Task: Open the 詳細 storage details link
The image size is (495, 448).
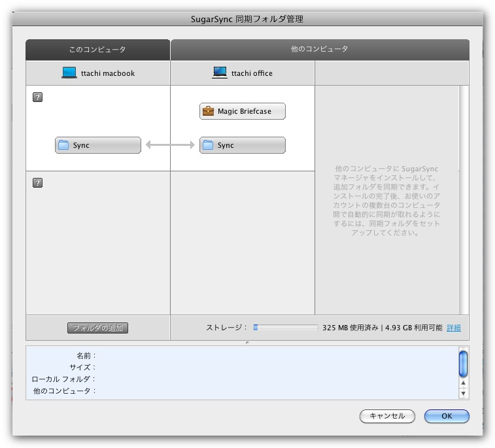Action: point(454,328)
